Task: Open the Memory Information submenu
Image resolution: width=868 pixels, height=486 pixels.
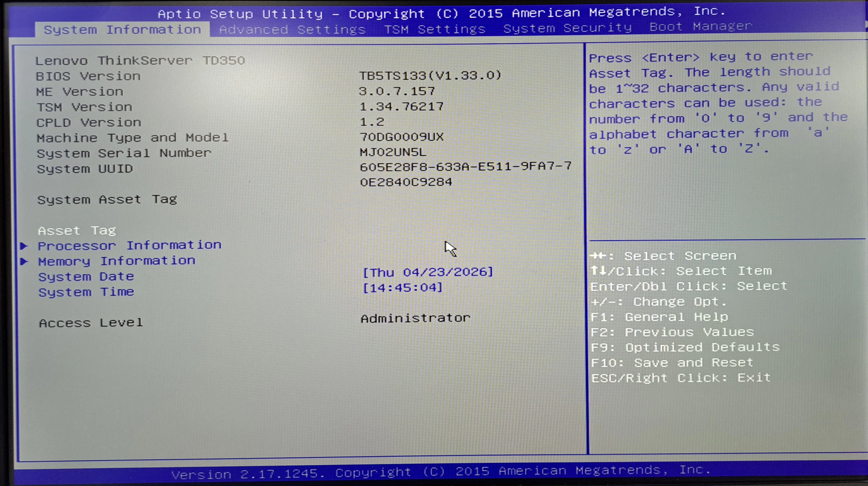Action: (x=117, y=261)
